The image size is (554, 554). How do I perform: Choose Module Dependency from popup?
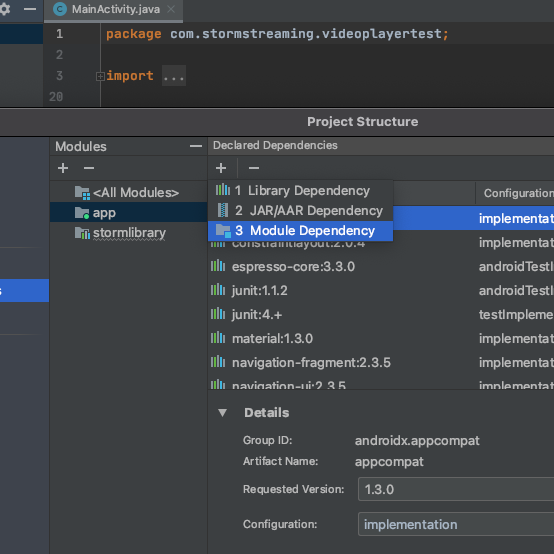coord(300,231)
